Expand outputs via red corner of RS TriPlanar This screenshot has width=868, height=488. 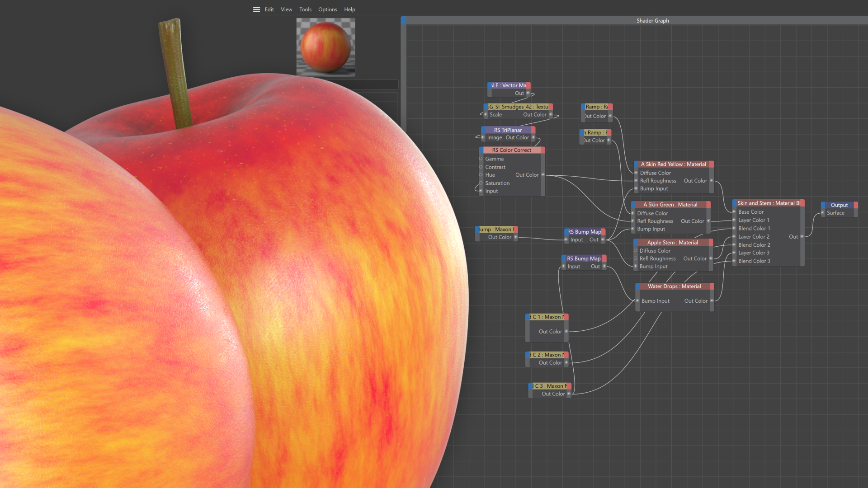(x=533, y=130)
